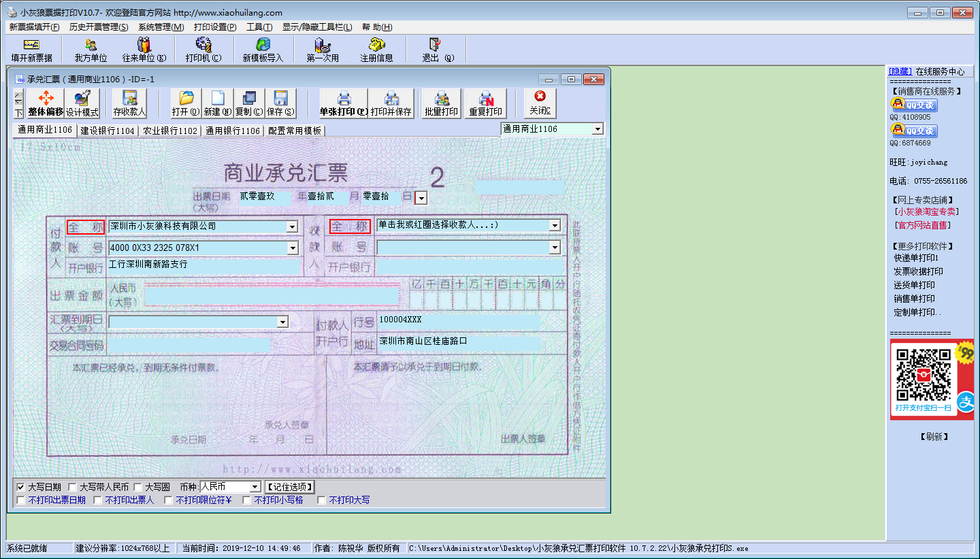The height and width of the screenshot is (559, 980).
Task: Expand the payer 全称 深圳市小灰狼科技有限公司 dropdown
Action: (292, 226)
